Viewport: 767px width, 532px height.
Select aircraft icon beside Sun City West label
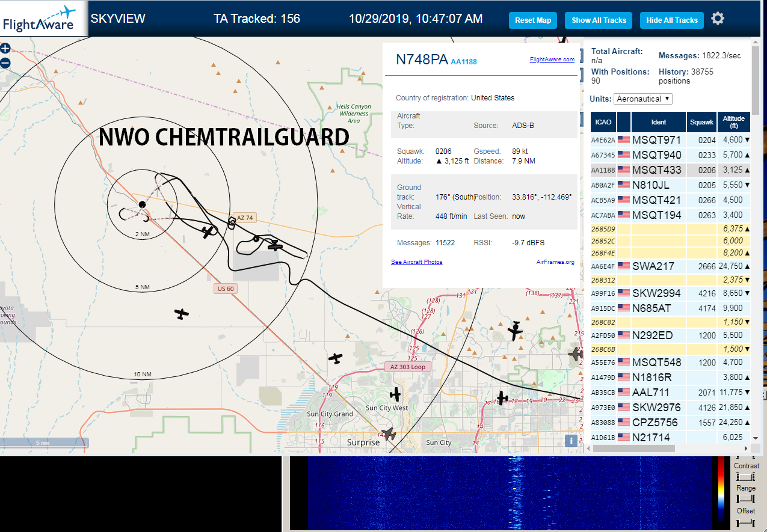coord(395,394)
